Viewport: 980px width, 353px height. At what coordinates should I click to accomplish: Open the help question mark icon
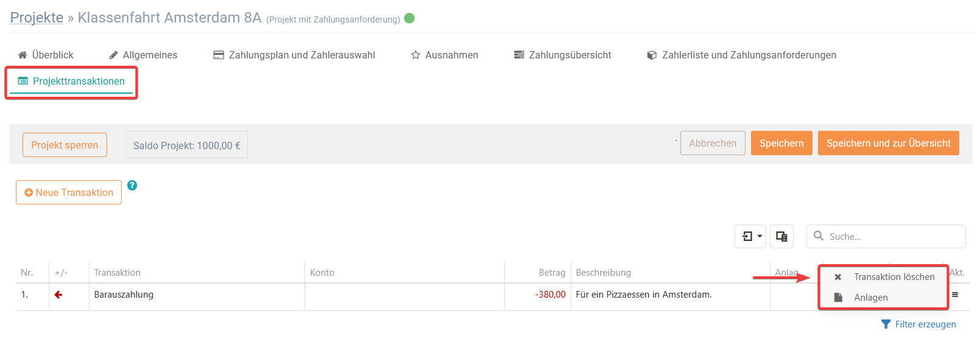[x=132, y=186]
